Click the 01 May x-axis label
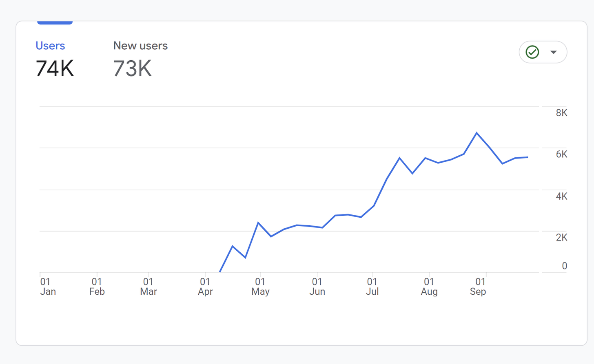The width and height of the screenshot is (594, 364). [260, 287]
